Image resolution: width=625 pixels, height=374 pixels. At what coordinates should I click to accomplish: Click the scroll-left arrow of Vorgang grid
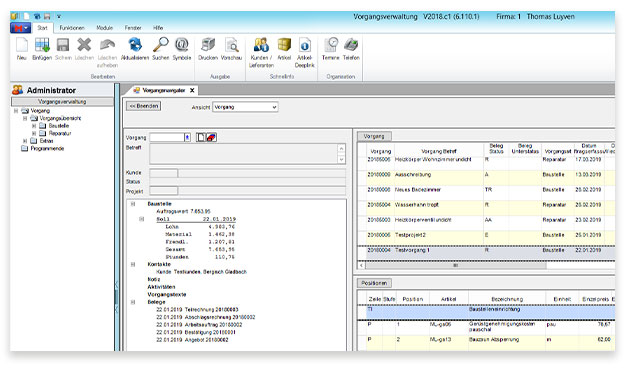(362, 265)
